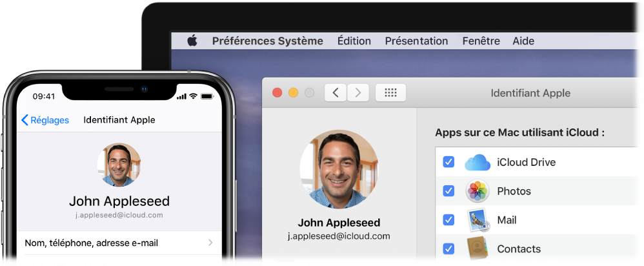
Task: Uncheck the iCloud Drive checkbox
Action: pyautogui.click(x=448, y=162)
